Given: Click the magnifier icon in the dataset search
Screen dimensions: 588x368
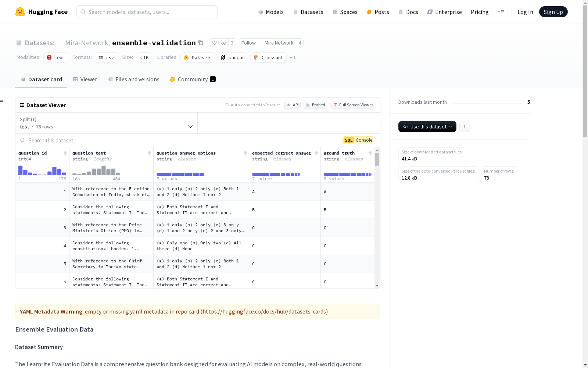Looking at the screenshot, I should (23, 140).
